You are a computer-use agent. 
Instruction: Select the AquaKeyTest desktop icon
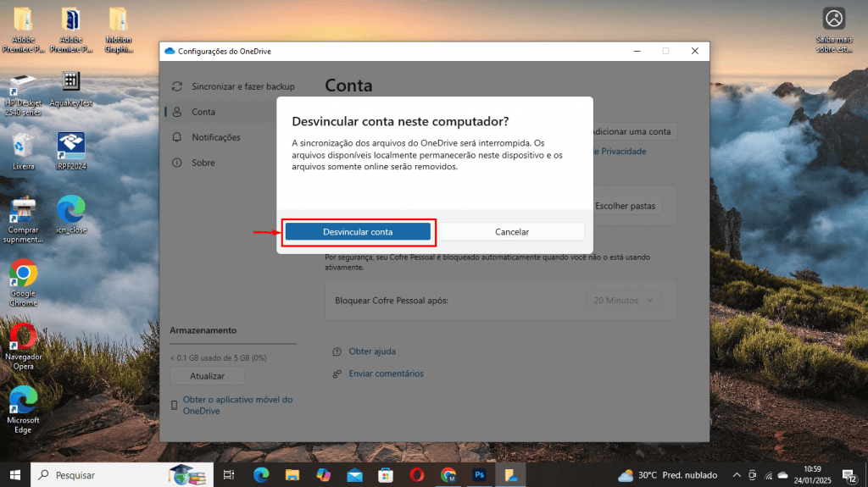point(71,89)
